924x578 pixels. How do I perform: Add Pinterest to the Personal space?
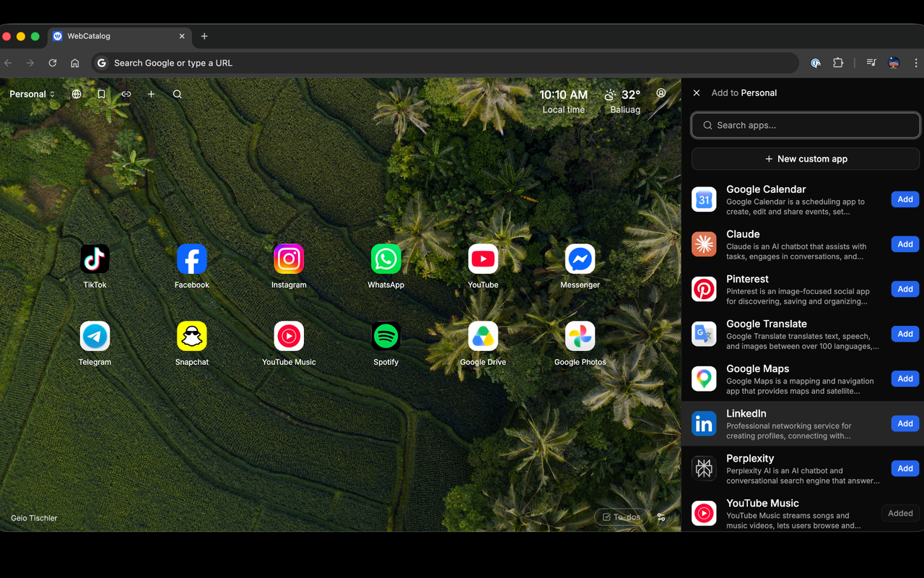point(905,289)
